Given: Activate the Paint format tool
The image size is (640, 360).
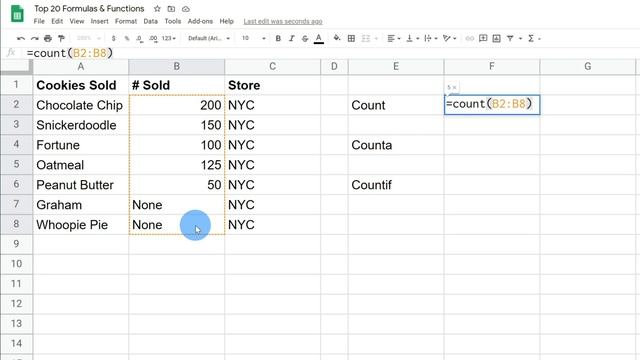Looking at the screenshot, I should point(61,38).
